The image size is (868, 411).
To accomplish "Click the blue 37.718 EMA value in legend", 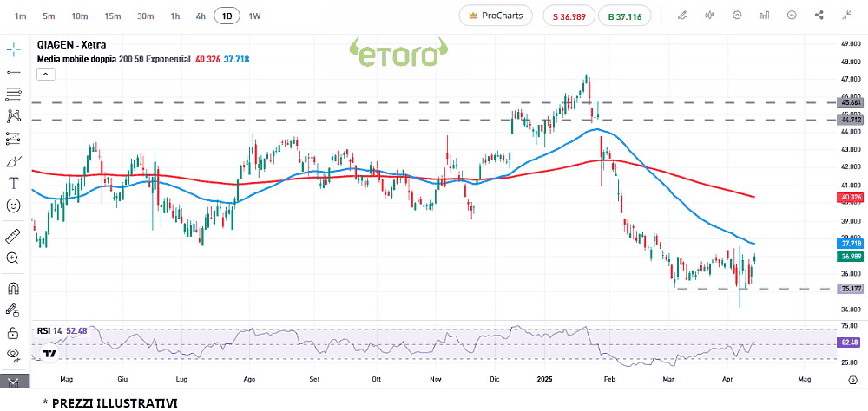I will point(235,59).
